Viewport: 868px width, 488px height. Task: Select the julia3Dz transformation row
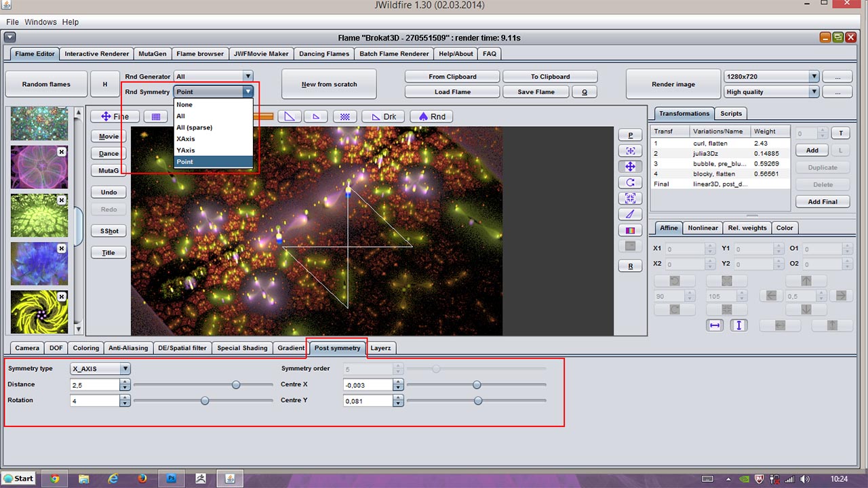pyautogui.click(x=720, y=154)
